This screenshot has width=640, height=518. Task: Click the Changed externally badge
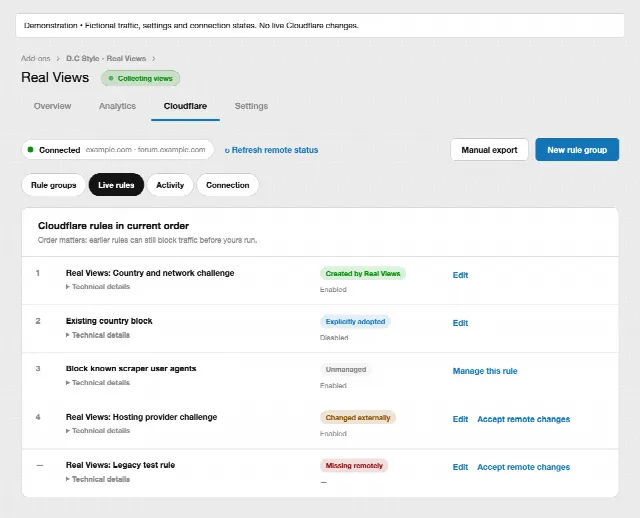[x=358, y=418]
